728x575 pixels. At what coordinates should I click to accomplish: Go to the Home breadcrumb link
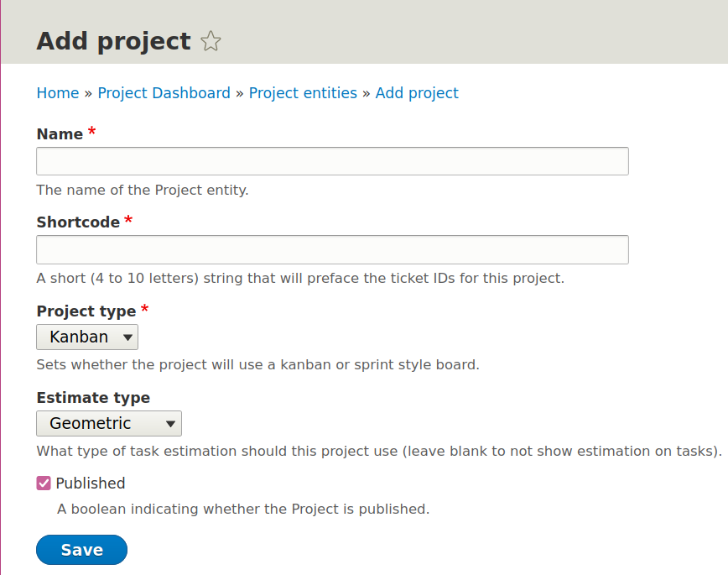tap(57, 93)
